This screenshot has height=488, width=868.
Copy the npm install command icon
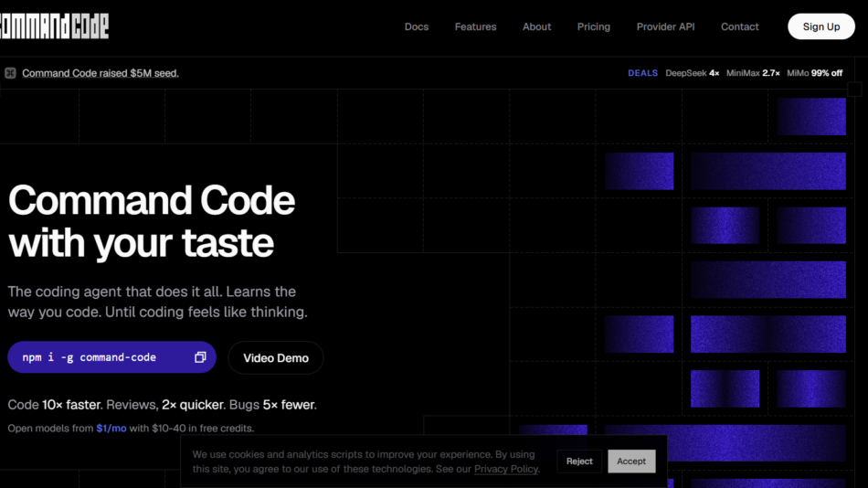[200, 357]
